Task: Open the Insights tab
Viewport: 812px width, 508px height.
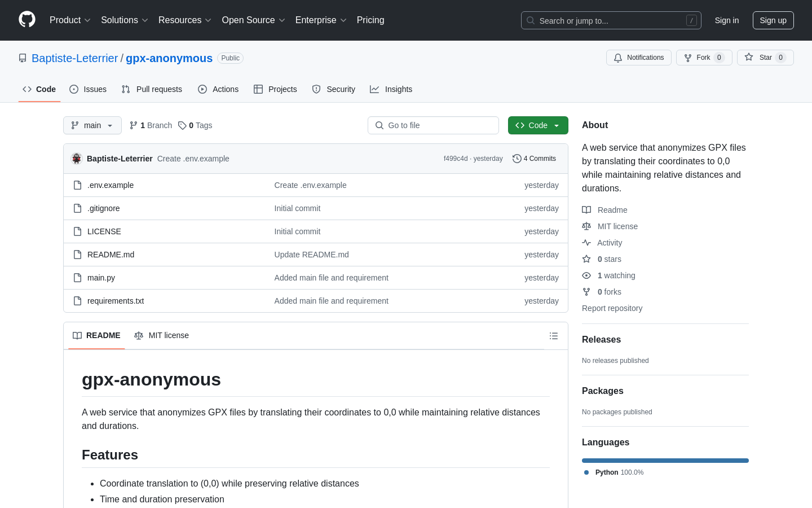Action: click(391, 89)
